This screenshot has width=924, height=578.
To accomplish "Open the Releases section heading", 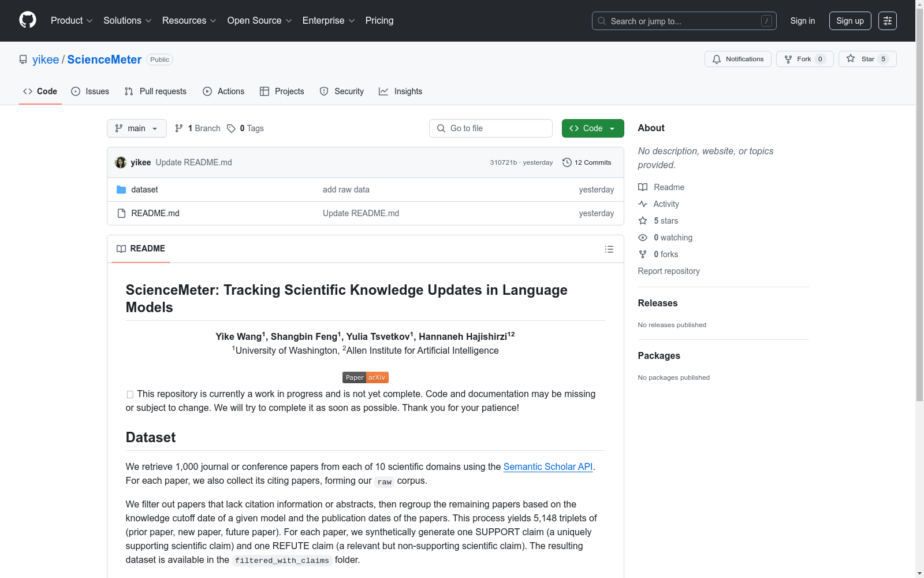I will tap(658, 303).
